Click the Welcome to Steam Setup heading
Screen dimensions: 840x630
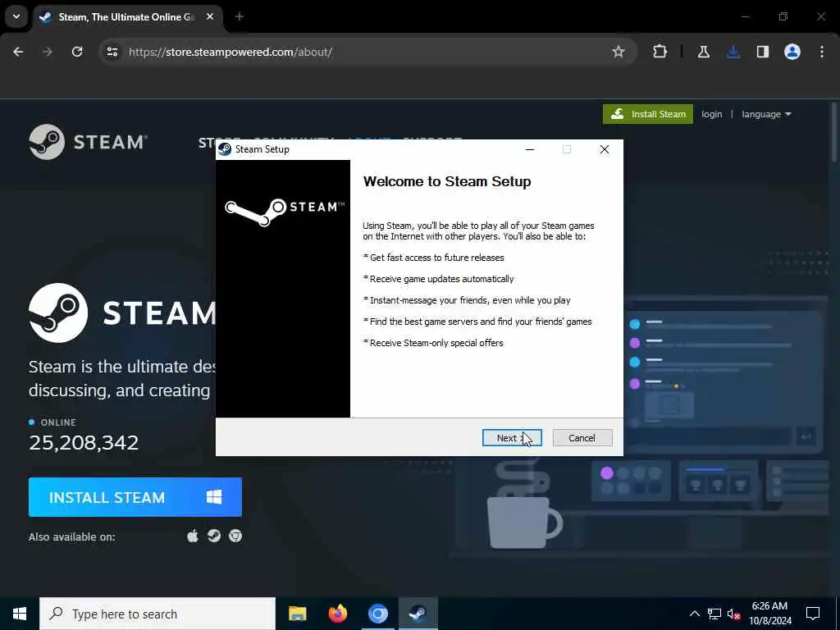[447, 181]
